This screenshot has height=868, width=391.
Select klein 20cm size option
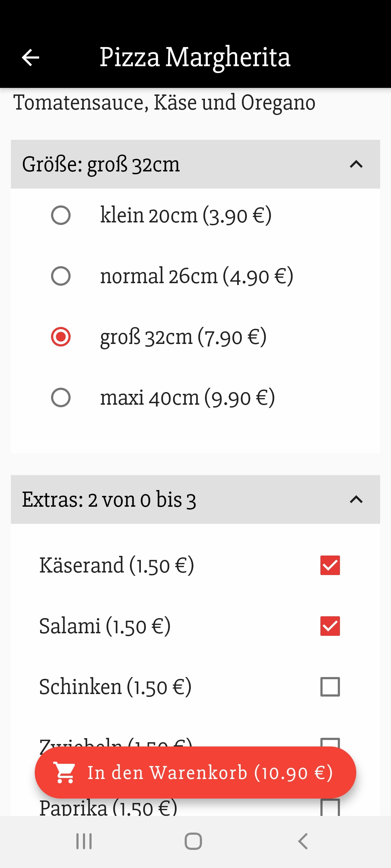click(61, 216)
